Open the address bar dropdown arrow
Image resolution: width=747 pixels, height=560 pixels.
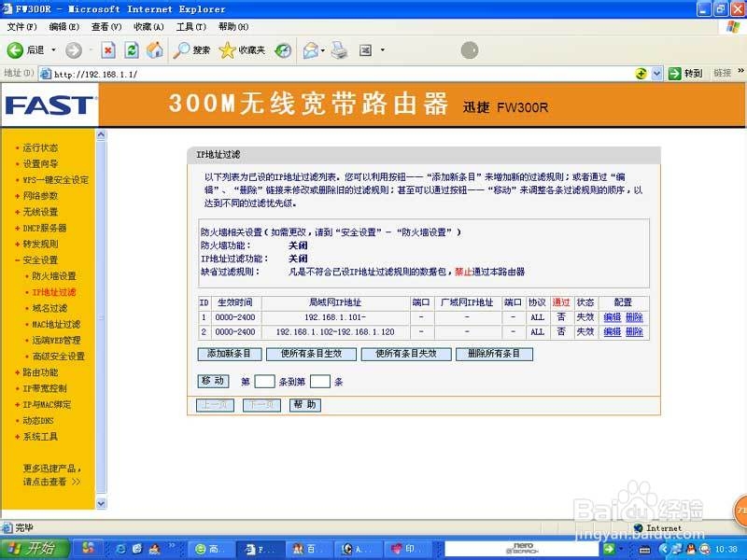(657, 74)
